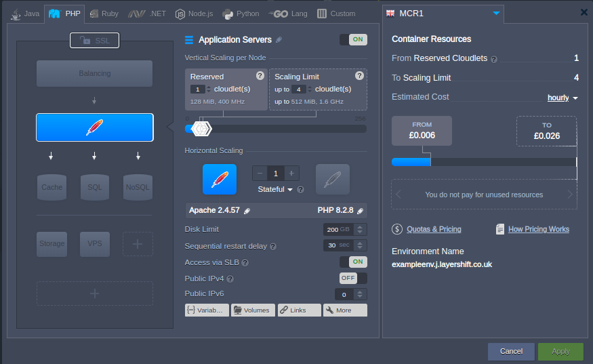
Task: Show help for Reserved Cloudlets resources
Action: pyautogui.click(x=494, y=59)
